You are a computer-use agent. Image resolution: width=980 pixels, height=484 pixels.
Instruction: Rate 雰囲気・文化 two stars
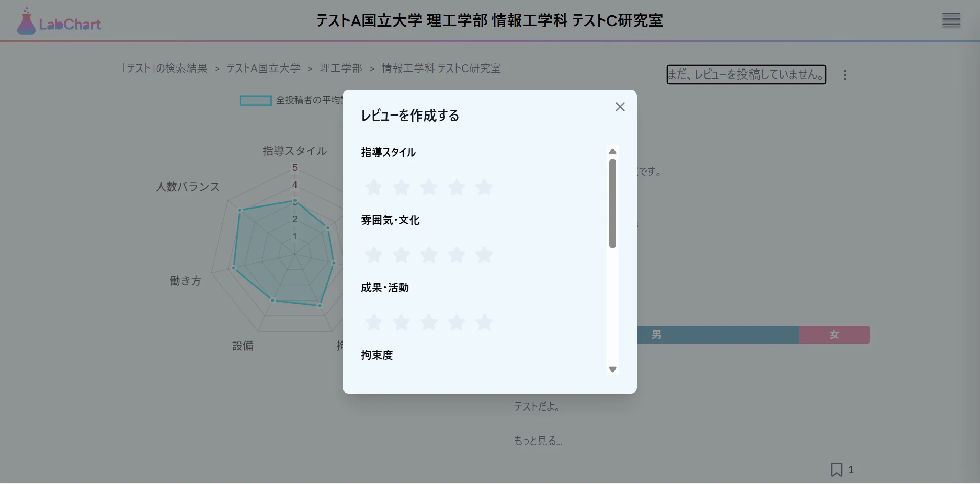[x=401, y=255]
